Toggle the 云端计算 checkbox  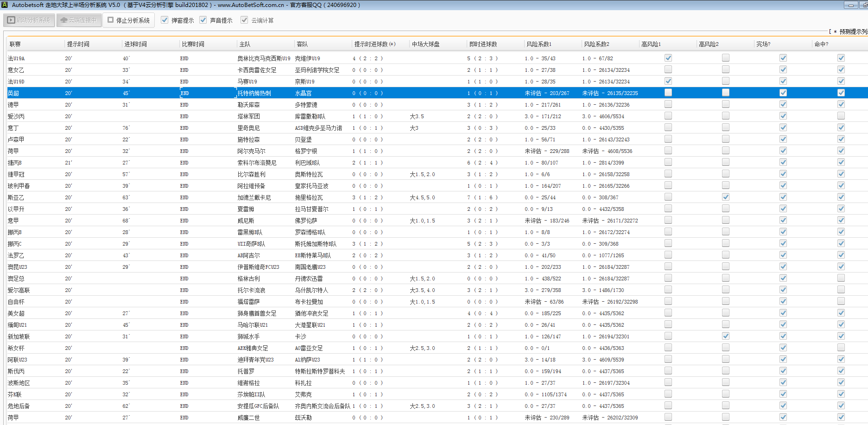(x=244, y=20)
